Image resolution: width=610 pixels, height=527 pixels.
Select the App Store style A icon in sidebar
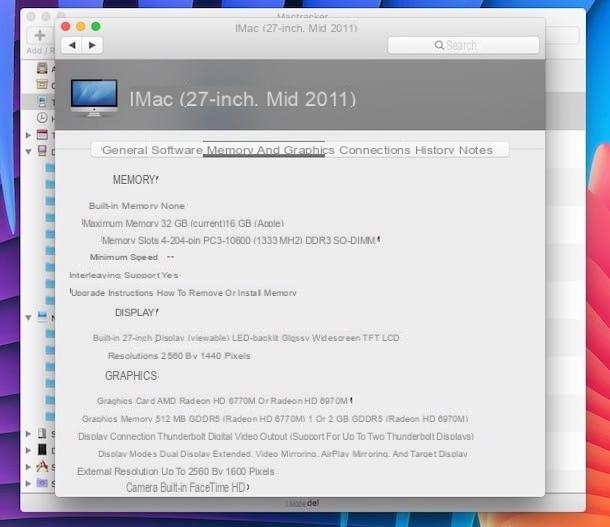coord(42,466)
